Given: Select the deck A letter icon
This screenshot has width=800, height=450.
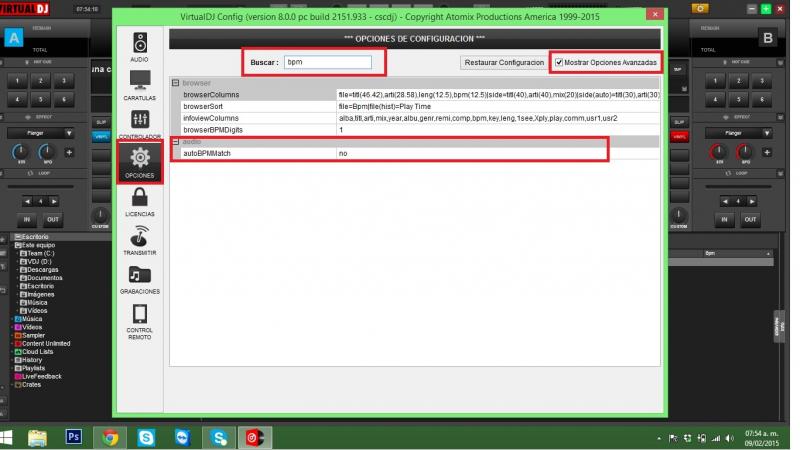Looking at the screenshot, I should coord(14,38).
